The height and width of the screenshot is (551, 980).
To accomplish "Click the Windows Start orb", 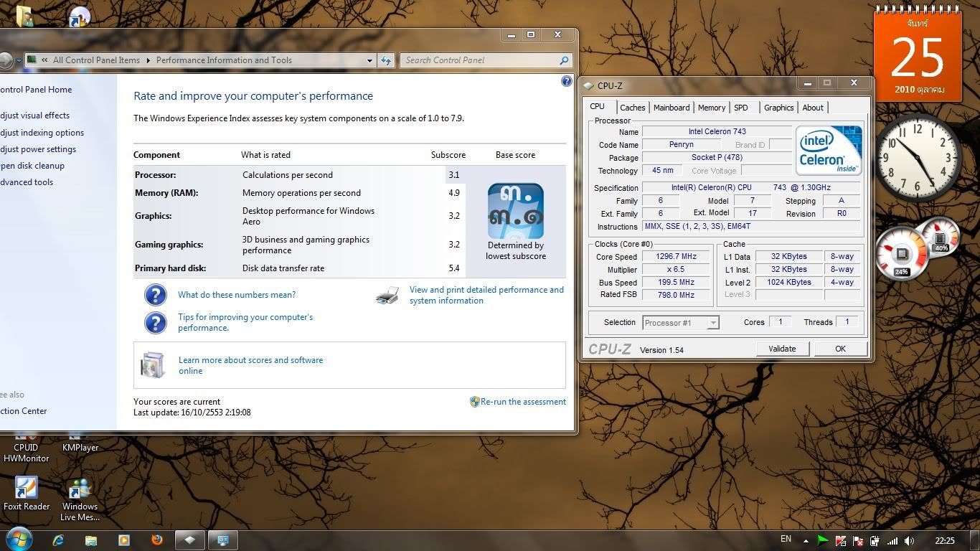I will pyautogui.click(x=19, y=539).
